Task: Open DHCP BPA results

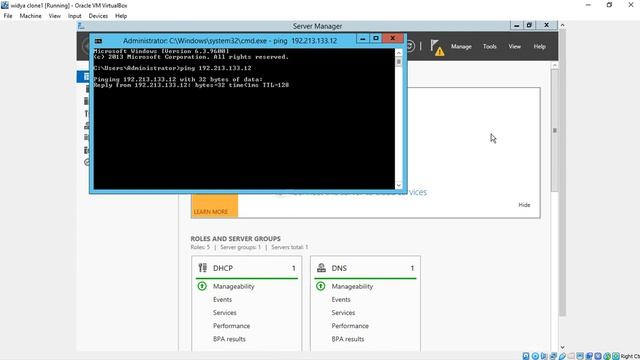Action: [229, 339]
